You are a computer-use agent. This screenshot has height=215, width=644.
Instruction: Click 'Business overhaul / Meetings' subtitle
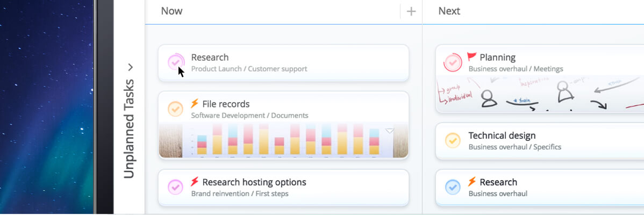516,69
